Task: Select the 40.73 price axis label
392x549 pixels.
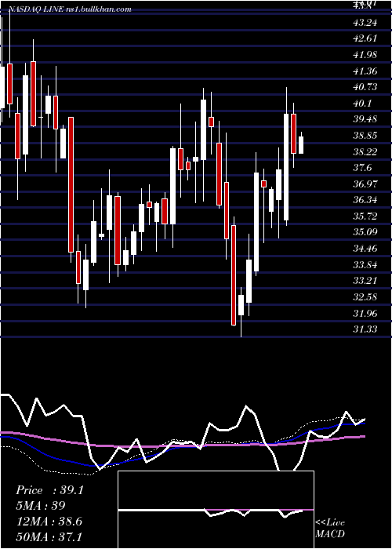Action: pos(365,87)
